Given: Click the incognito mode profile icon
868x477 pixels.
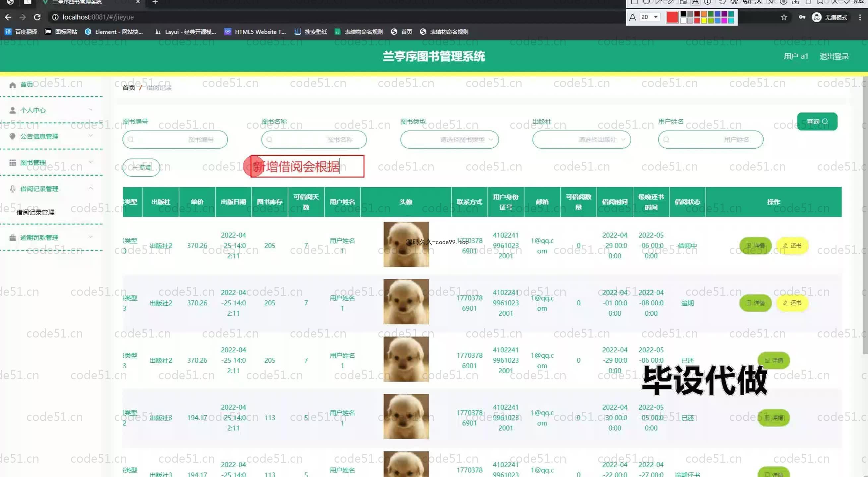Looking at the screenshot, I should (x=817, y=17).
